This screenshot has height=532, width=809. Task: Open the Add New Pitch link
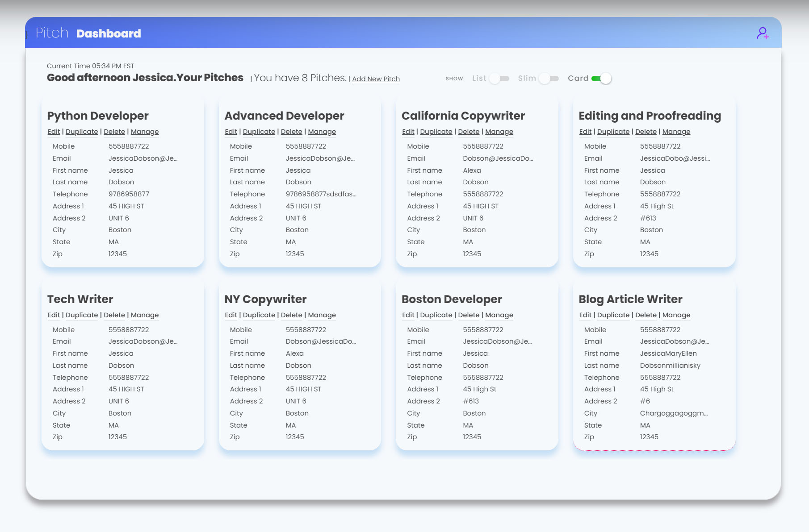pos(376,79)
